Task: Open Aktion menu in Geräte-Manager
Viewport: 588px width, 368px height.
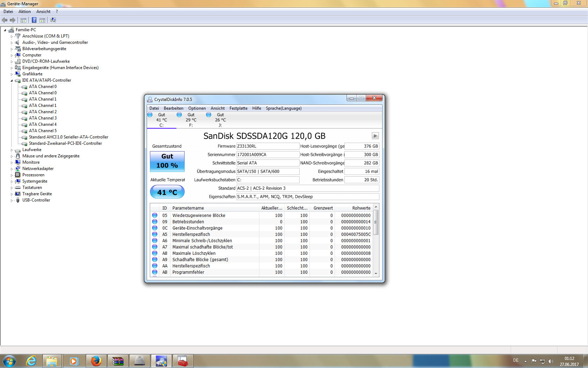Action: point(24,12)
